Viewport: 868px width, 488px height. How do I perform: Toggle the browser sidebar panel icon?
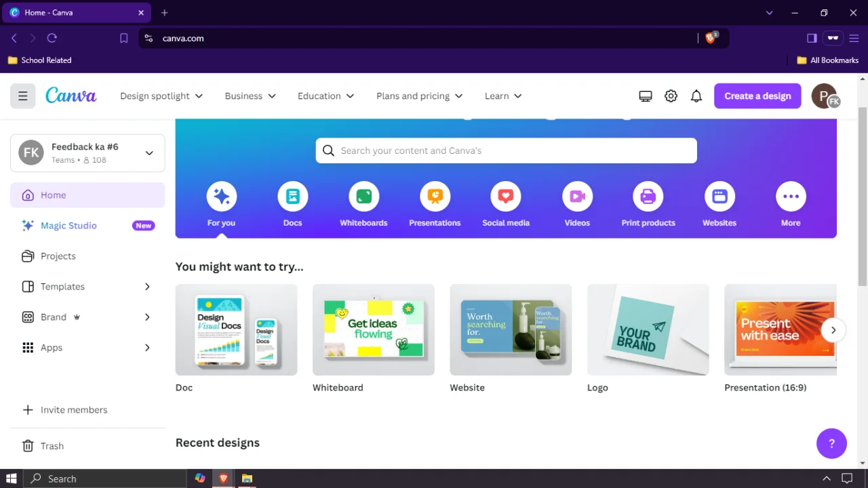[x=812, y=39]
